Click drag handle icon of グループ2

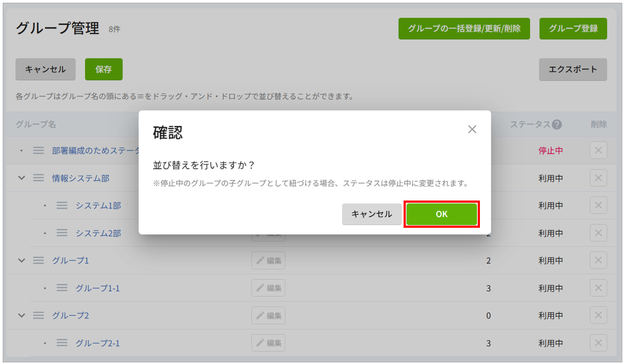(39, 316)
